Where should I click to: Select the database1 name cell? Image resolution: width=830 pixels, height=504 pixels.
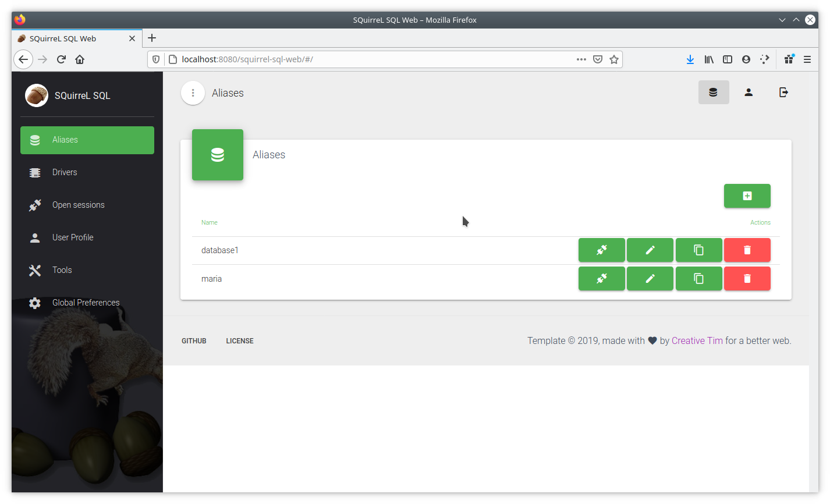coord(220,250)
